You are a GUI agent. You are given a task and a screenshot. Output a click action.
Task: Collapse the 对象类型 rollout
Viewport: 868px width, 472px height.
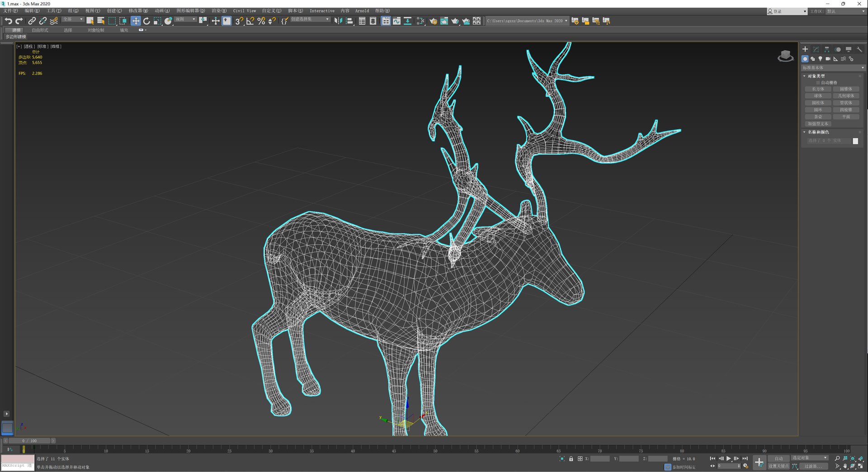[816, 76]
